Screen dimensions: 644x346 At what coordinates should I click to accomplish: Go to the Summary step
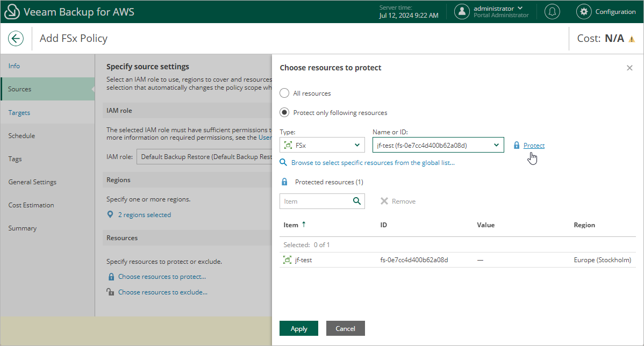22,228
